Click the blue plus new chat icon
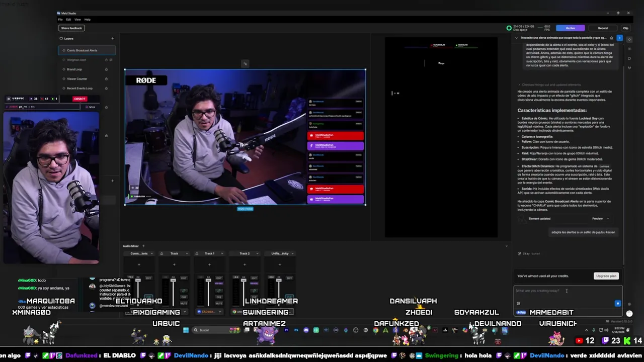Image resolution: width=644 pixels, height=362 pixels. tap(619, 38)
